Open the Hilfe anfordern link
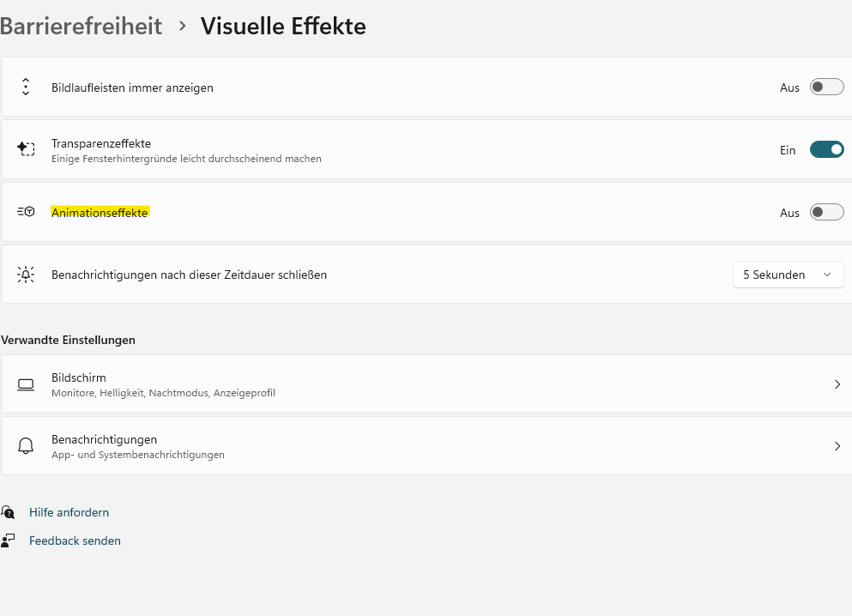 point(69,512)
